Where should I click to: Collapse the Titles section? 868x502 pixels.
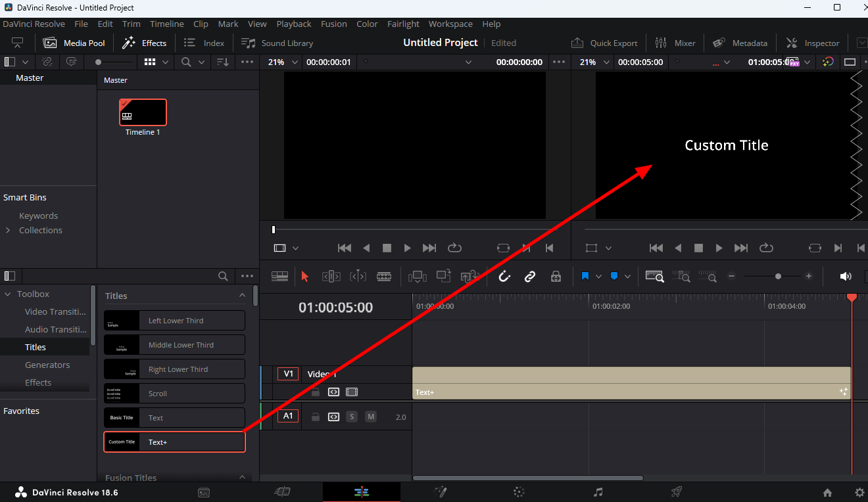tap(242, 296)
